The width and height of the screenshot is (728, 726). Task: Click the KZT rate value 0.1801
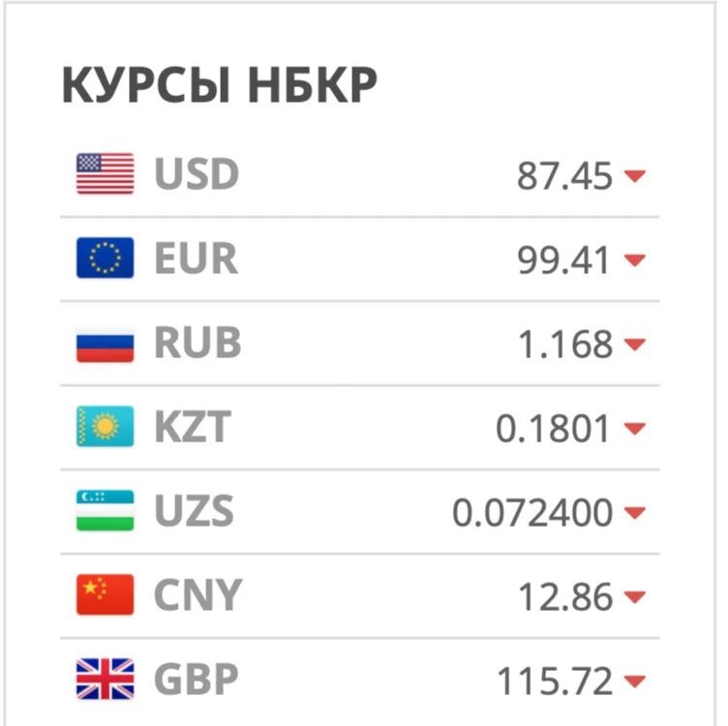click(553, 428)
